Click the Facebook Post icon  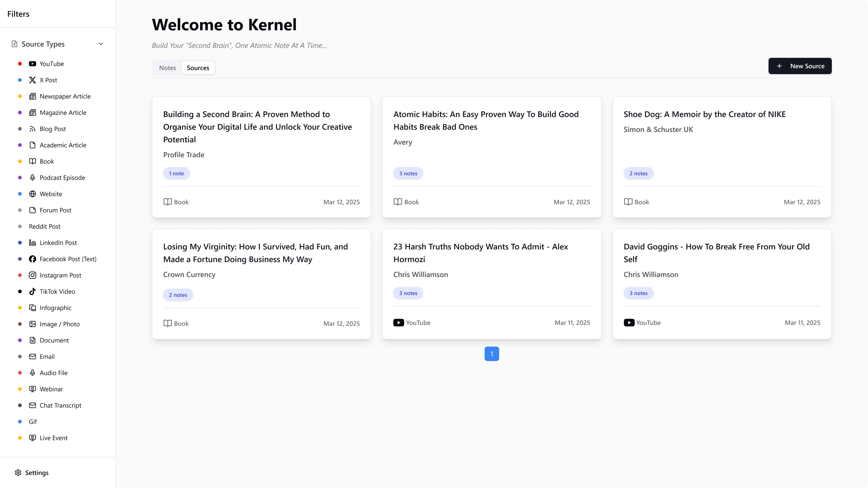coord(32,259)
